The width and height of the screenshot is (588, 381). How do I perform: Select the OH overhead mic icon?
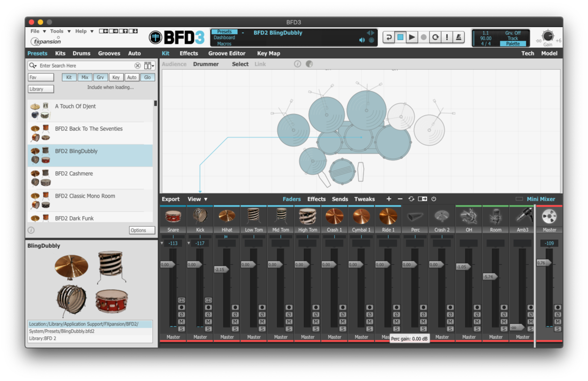coord(469,216)
